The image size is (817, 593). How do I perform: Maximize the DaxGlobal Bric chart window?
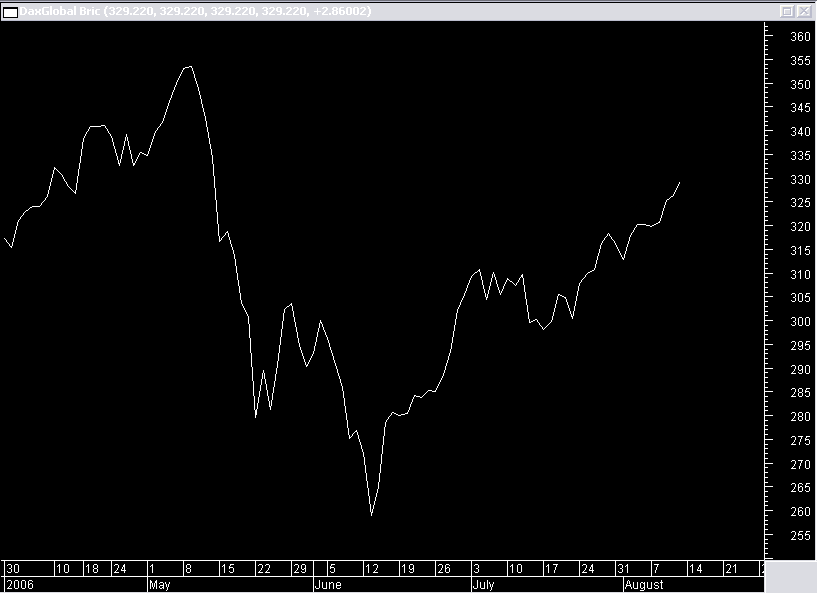787,11
